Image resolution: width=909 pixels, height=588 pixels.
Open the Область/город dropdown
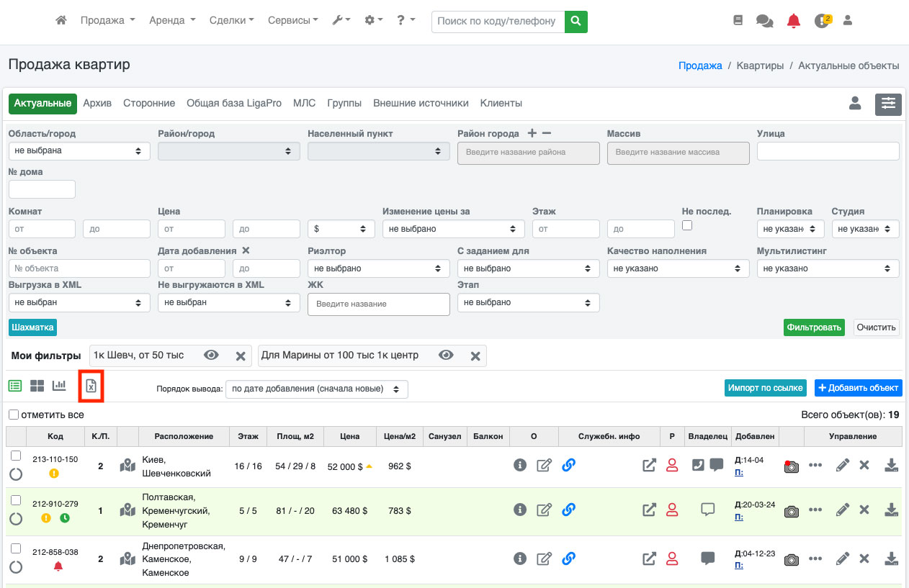click(x=79, y=151)
